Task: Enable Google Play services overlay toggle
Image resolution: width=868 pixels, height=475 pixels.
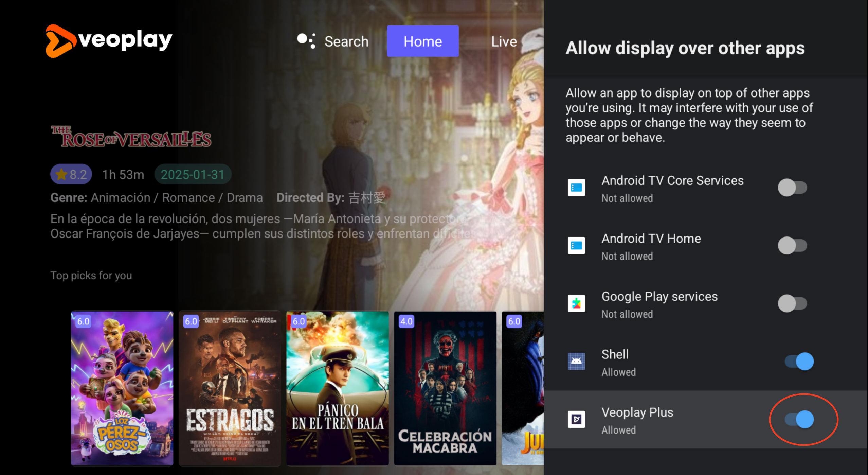Action: point(792,303)
